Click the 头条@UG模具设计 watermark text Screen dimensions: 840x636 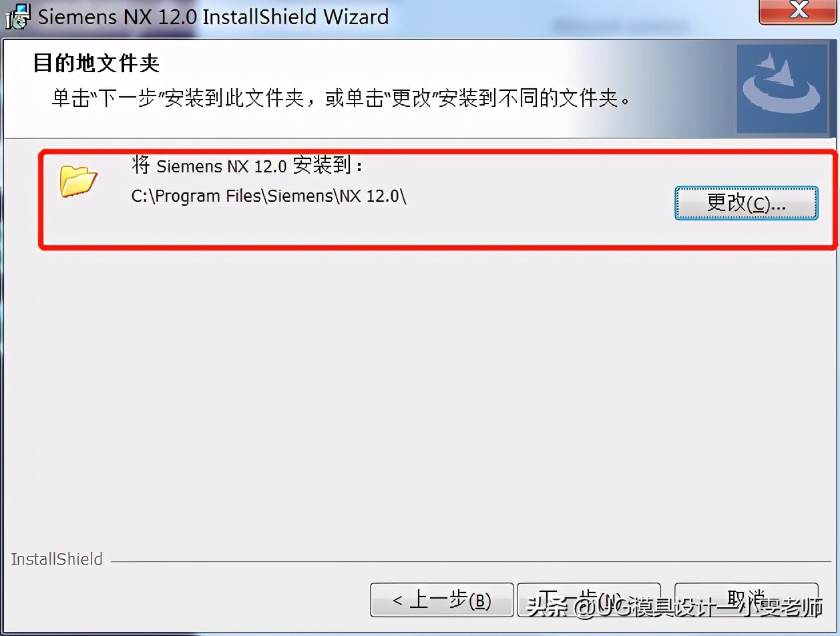tap(674, 608)
